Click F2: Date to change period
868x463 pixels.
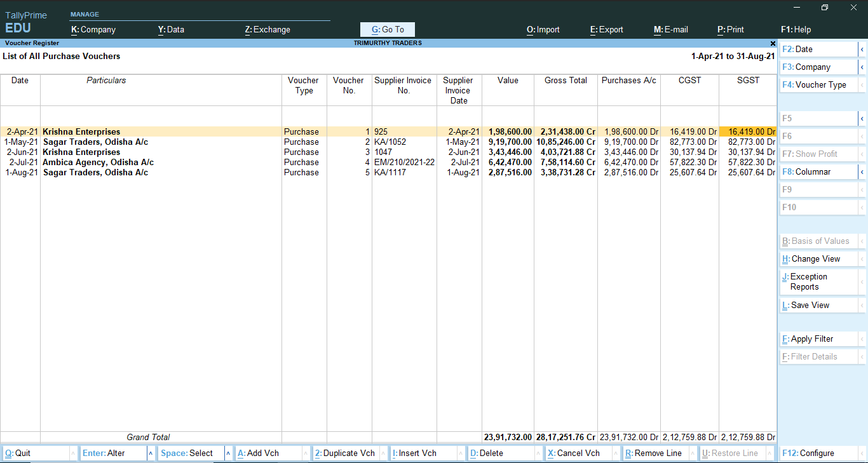[x=818, y=49]
